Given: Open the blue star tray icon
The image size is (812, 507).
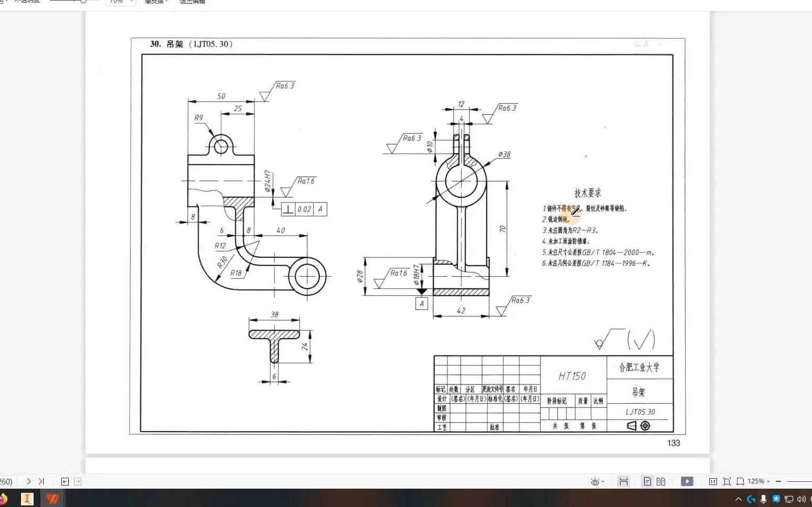Looking at the screenshot, I should pos(776,499).
